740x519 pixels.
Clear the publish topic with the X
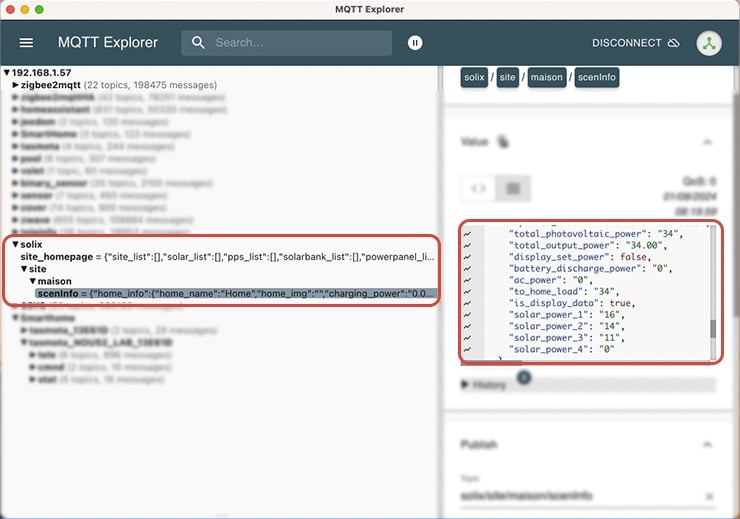click(x=709, y=496)
